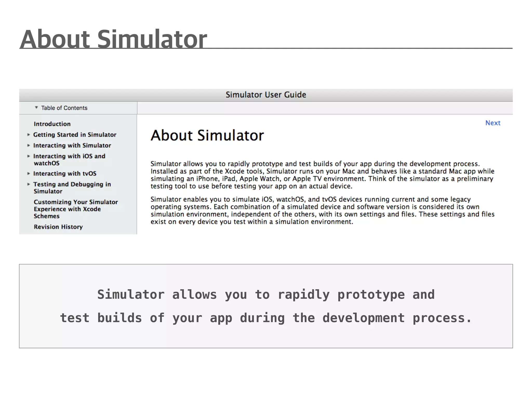532x399 pixels.
Task: Click the quoted Simulator summary text box
Action: pos(265,306)
